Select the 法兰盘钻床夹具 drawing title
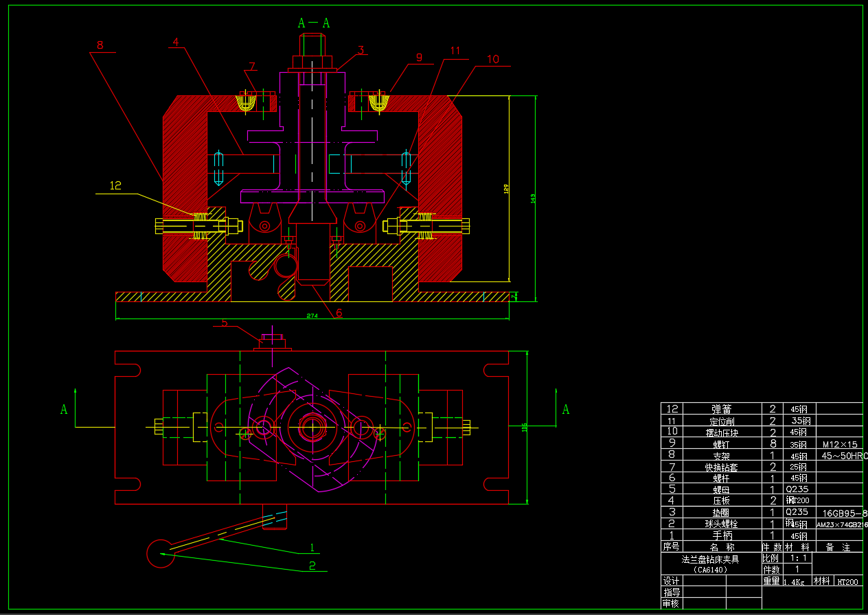868x615 pixels. click(x=711, y=559)
